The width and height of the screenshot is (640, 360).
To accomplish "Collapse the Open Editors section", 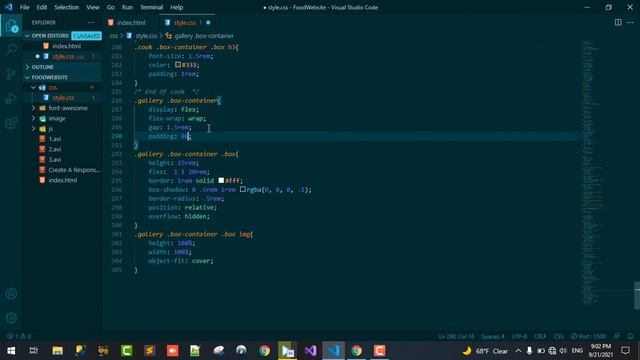I will [x=49, y=36].
